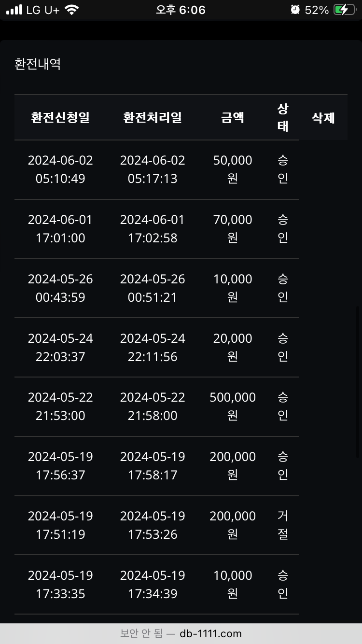This screenshot has width=362, height=644.
Task: Tap the 거절 status in the 17:51:19 row
Action: pos(283,525)
